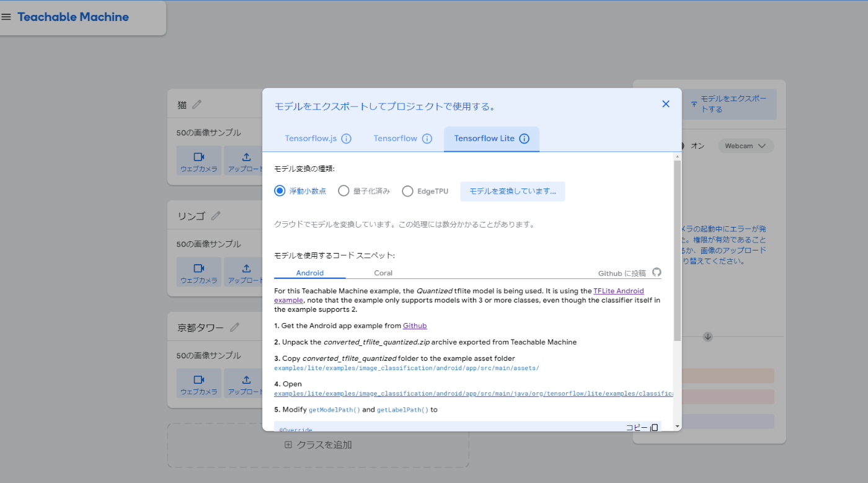Image resolution: width=868 pixels, height=483 pixels.
Task: Open the Github link in step 1
Action: click(415, 326)
